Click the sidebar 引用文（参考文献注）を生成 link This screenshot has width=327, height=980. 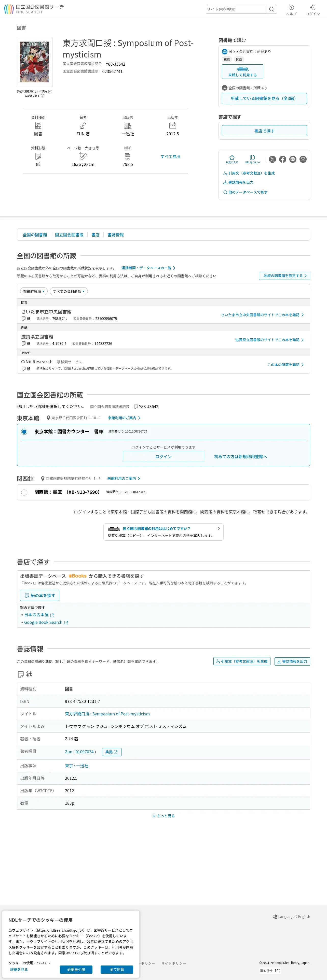tap(249, 173)
